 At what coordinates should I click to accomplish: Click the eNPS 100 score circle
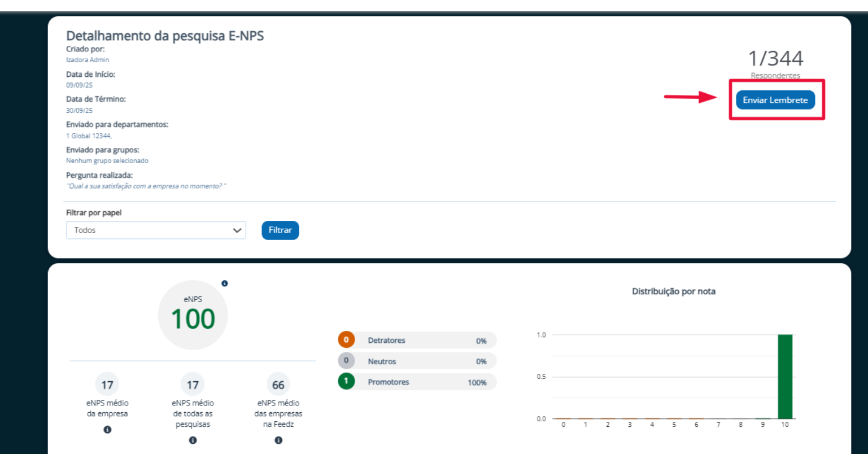point(193,315)
